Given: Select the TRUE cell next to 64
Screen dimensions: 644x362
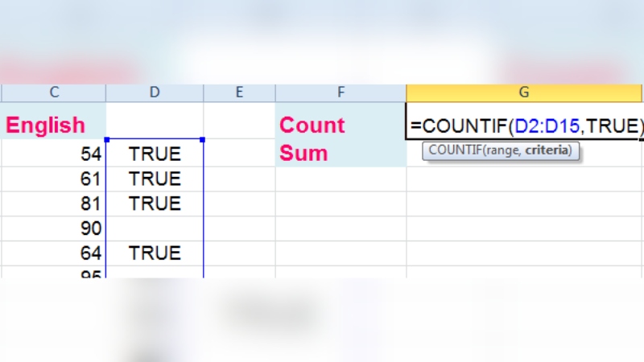Looking at the screenshot, I should (155, 253).
